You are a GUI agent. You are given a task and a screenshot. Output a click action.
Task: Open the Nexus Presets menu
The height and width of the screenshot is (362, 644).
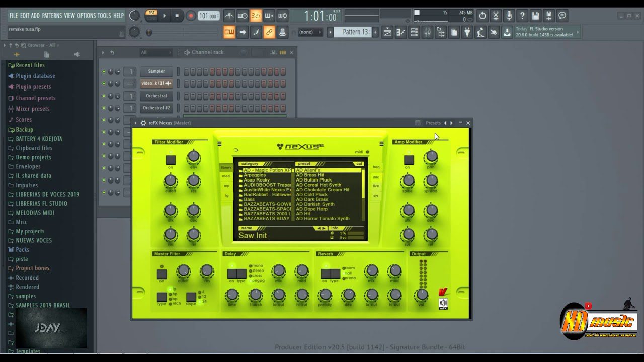click(433, 123)
